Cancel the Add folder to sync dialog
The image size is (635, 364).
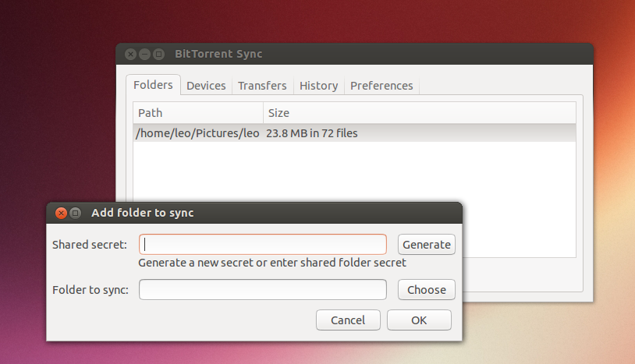click(x=348, y=320)
